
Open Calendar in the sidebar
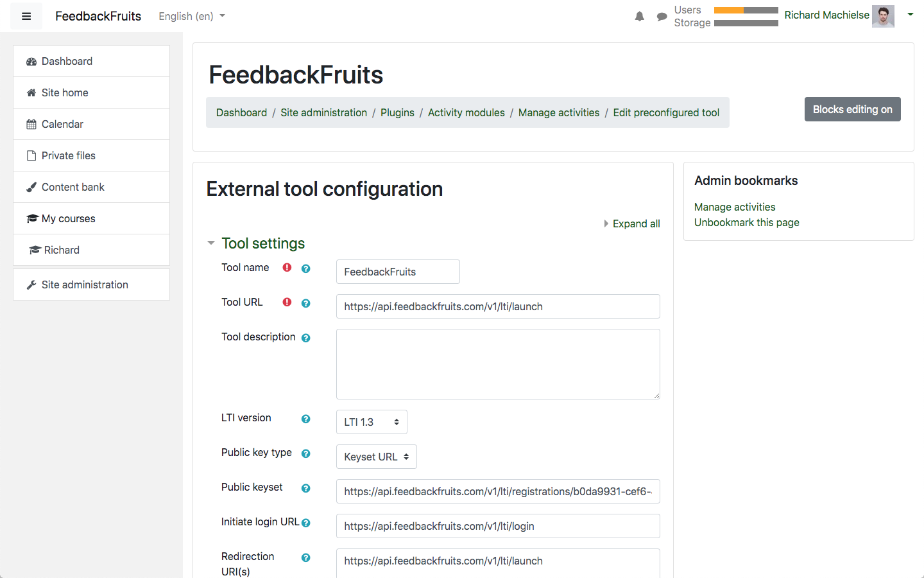pyautogui.click(x=92, y=124)
